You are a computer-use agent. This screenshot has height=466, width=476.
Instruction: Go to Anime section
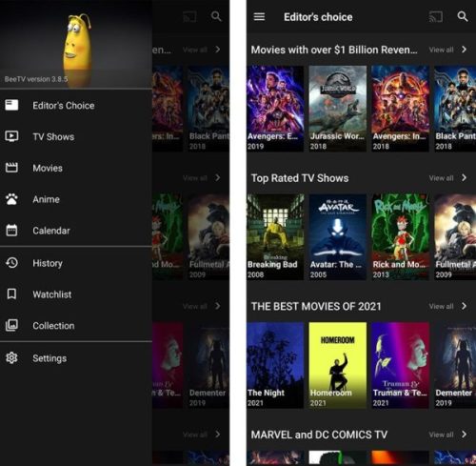[76, 199]
